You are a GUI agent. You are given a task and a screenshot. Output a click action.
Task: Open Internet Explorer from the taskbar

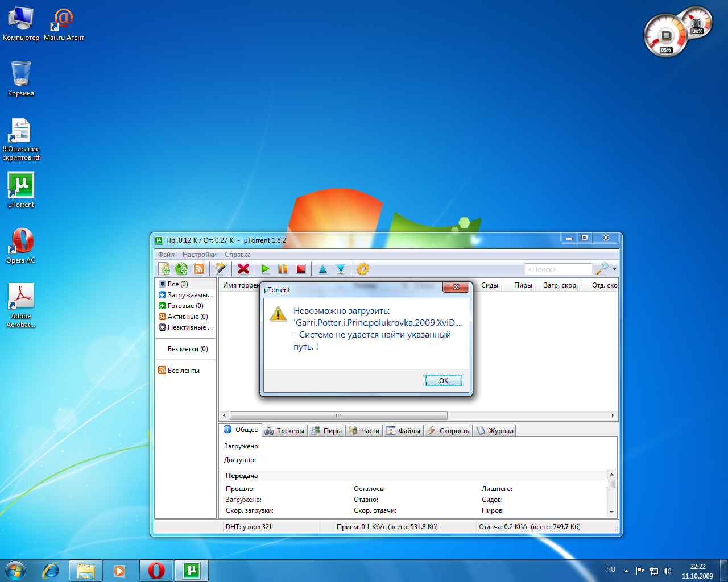click(51, 571)
